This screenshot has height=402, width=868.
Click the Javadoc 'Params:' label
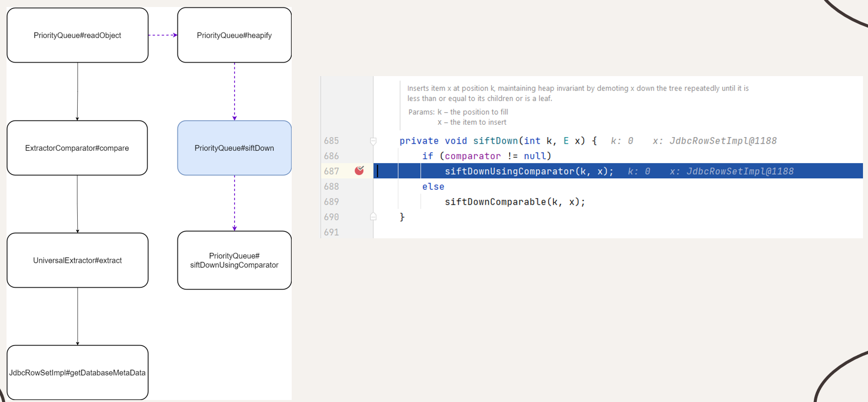(421, 112)
